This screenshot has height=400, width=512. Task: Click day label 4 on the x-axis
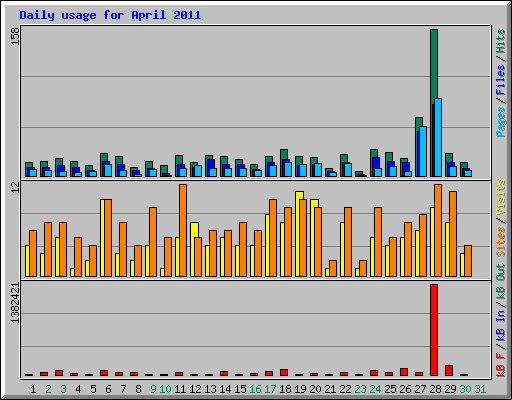78,389
